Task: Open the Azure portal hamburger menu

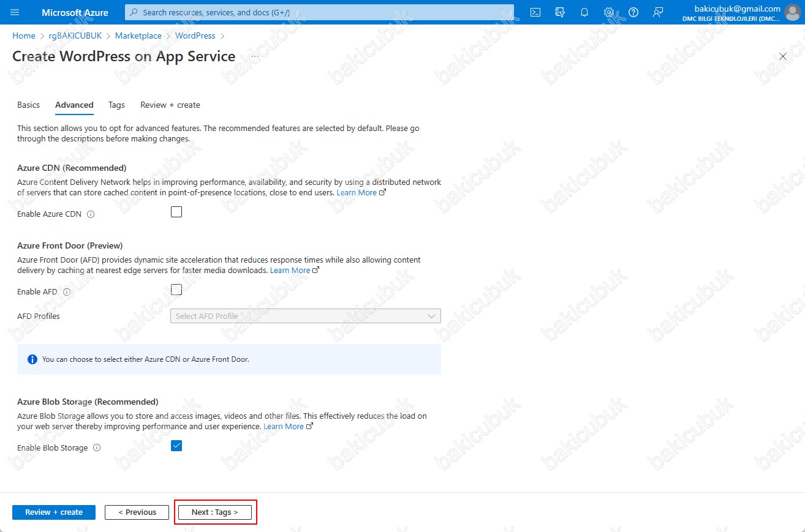Action: pyautogui.click(x=15, y=12)
